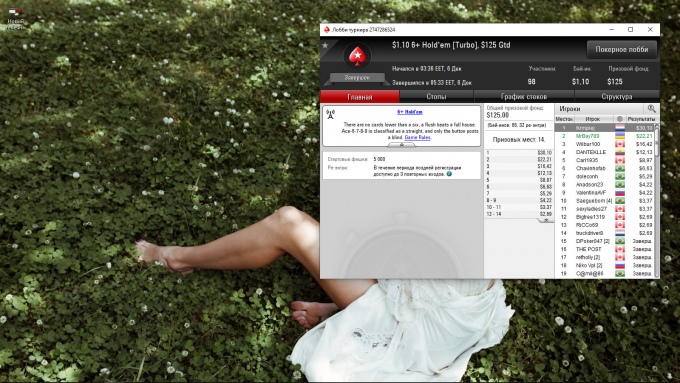The image size is (680, 383).
Task: Open the Game Rules link
Action: [418, 137]
